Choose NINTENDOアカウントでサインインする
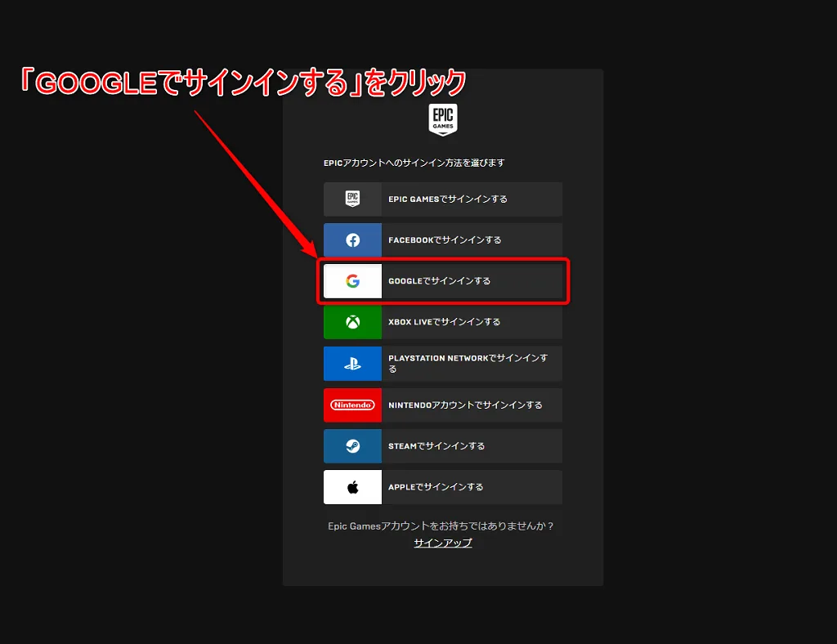 pos(442,405)
